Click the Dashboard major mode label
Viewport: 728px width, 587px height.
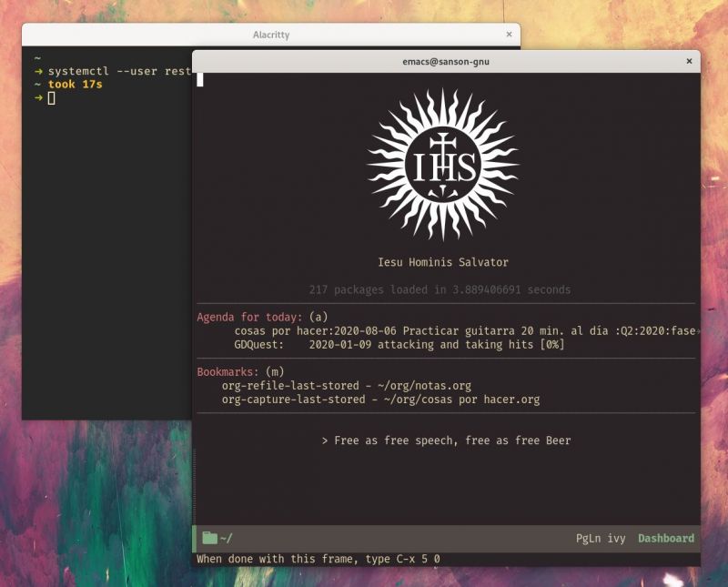(666, 538)
